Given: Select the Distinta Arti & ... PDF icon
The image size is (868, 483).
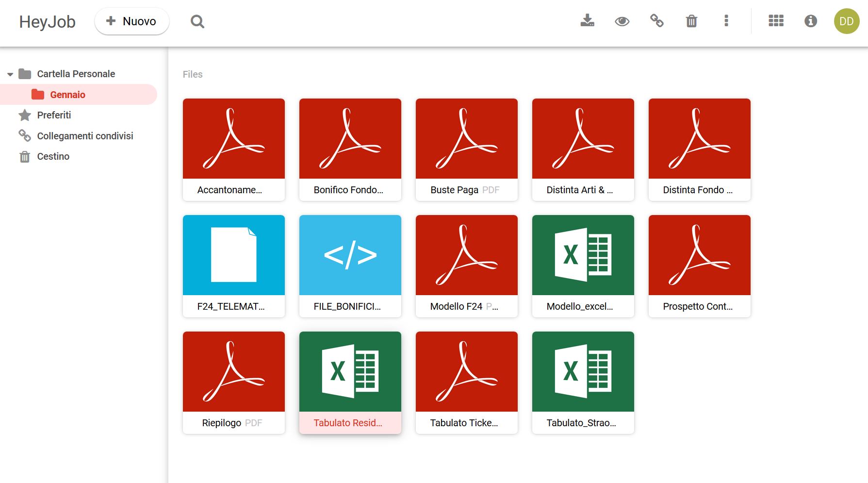Looking at the screenshot, I should pos(583,139).
